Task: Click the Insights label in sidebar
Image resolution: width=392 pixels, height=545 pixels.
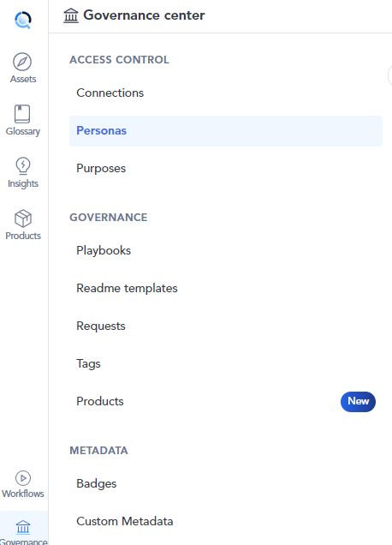Action: 23,183
